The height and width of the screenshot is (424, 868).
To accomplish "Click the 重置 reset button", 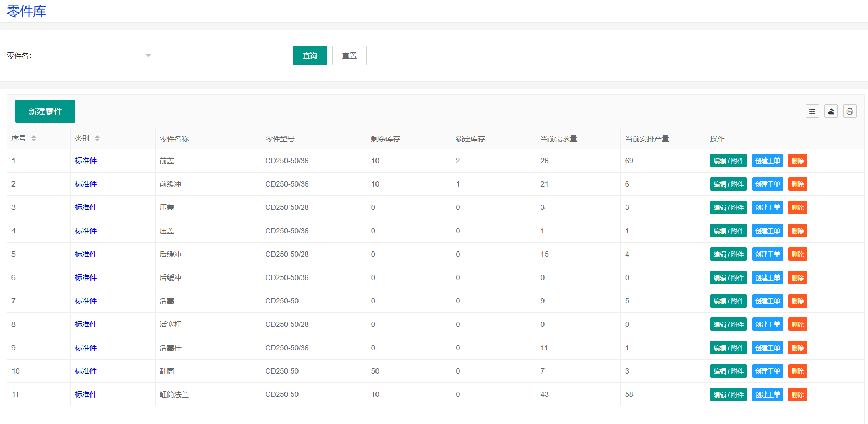I will (349, 56).
